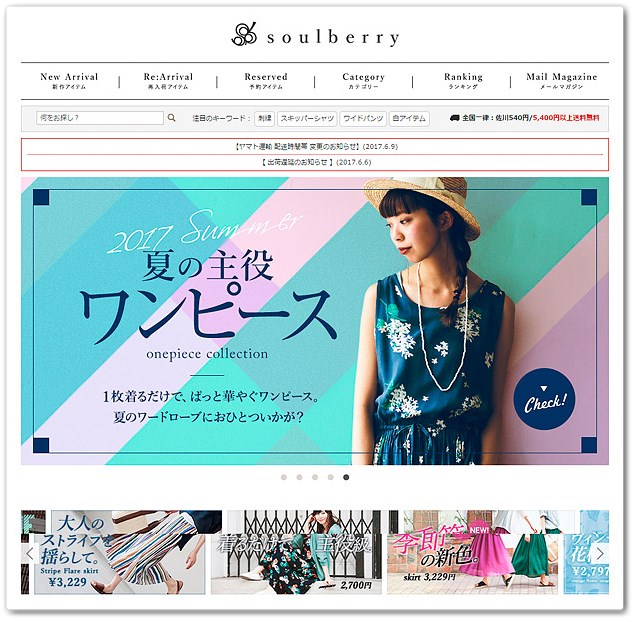Go to next thumbnail with right arrow
The image size is (636, 622).
600,553
